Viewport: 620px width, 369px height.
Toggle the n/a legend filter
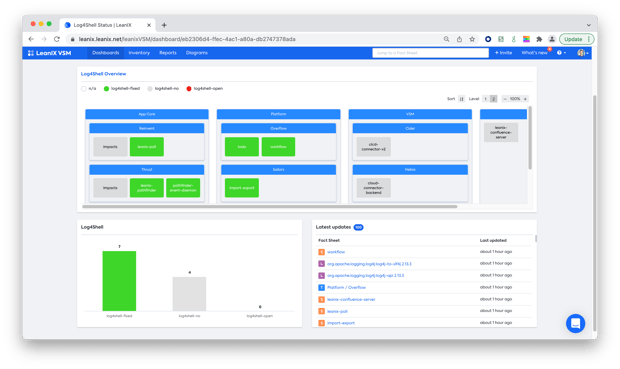point(89,89)
